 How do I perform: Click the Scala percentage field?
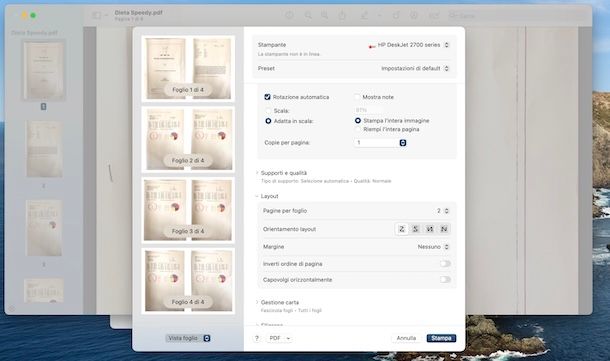(x=368, y=110)
